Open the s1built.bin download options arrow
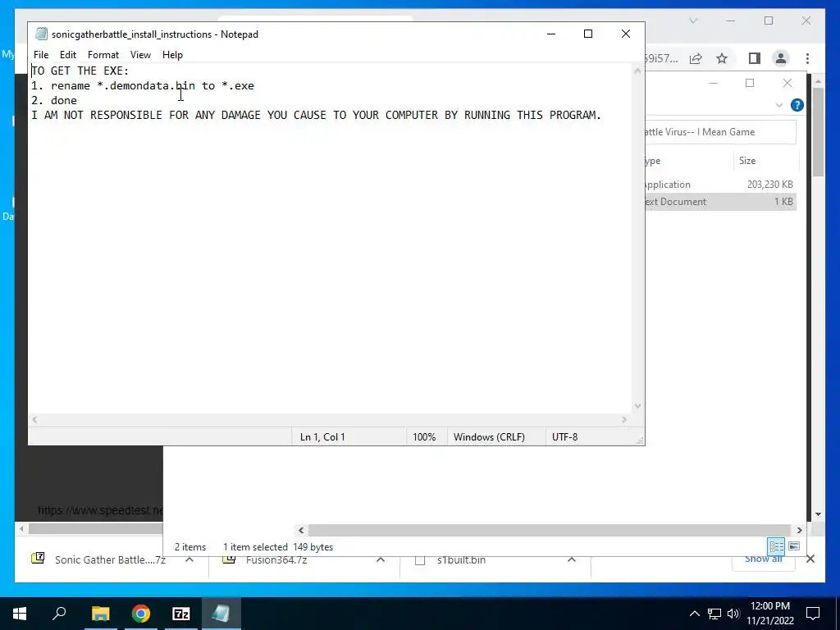The image size is (840, 630). (x=572, y=559)
